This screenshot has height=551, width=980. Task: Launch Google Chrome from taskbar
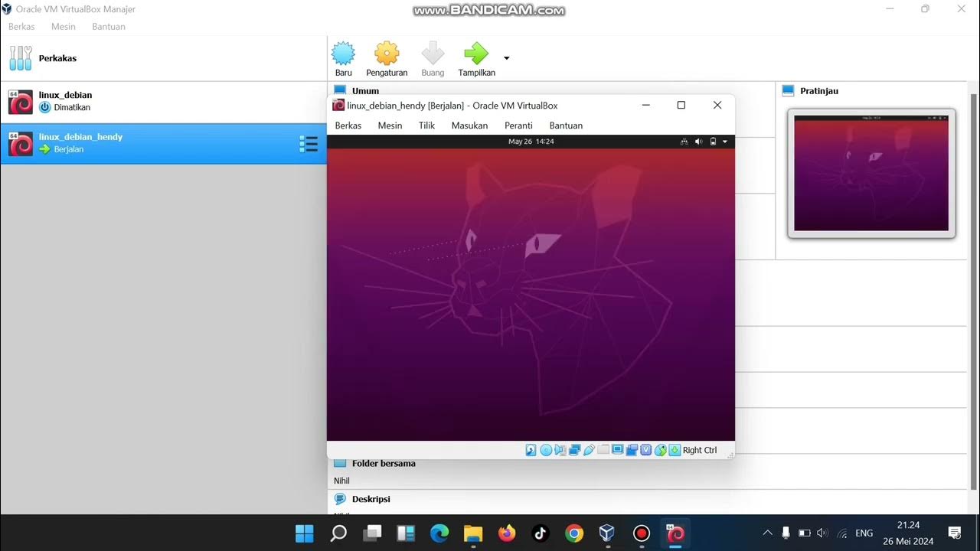click(x=574, y=533)
